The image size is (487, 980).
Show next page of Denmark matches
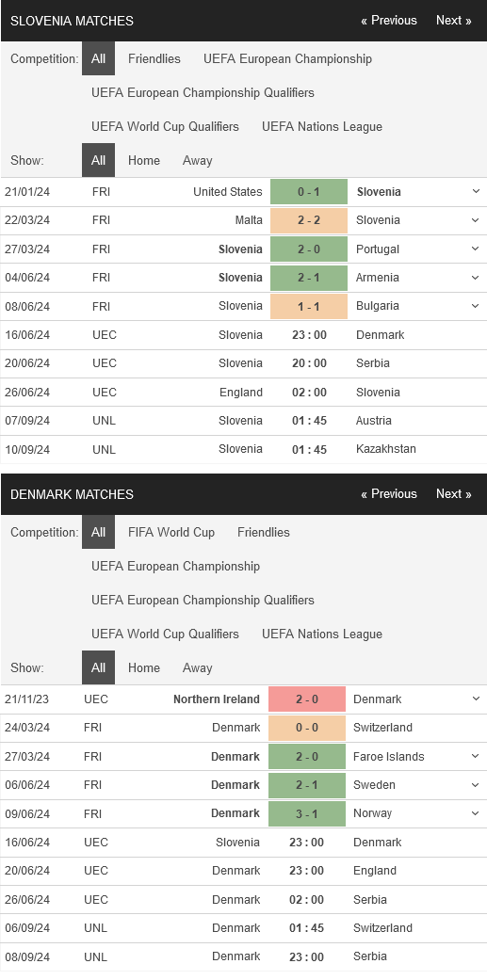[x=454, y=493]
